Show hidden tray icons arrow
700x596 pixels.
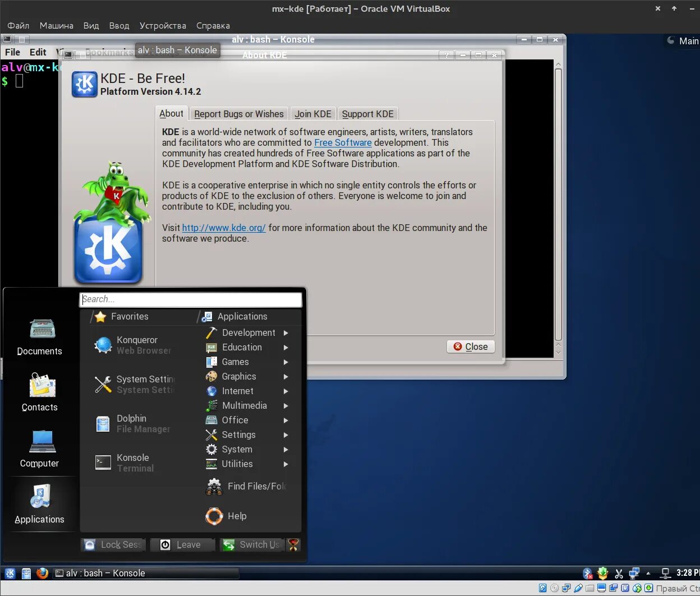point(648,573)
